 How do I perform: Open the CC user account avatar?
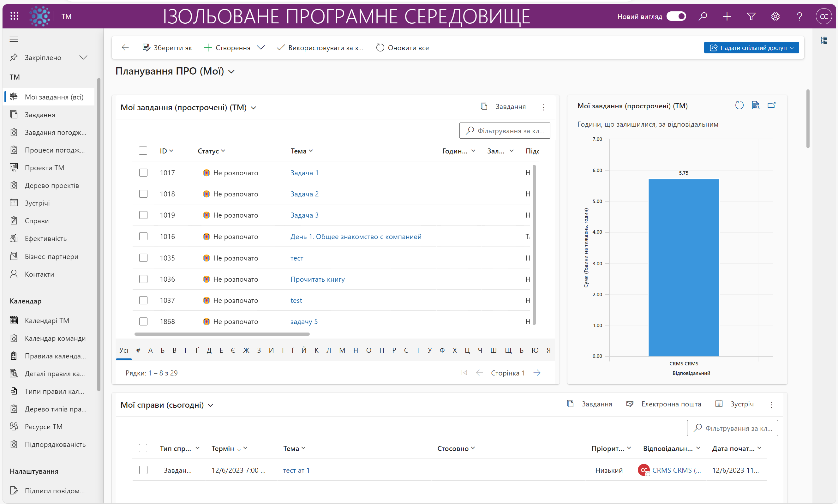[x=824, y=16]
